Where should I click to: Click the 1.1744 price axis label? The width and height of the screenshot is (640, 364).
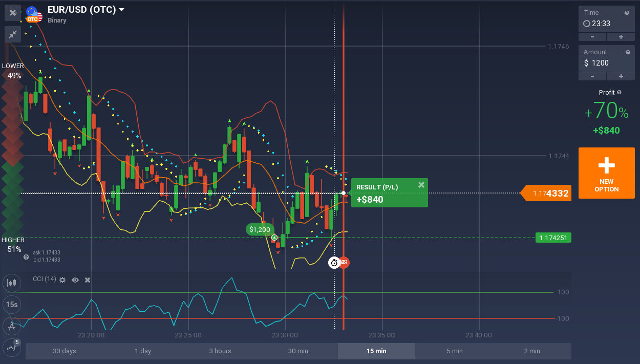pos(559,156)
